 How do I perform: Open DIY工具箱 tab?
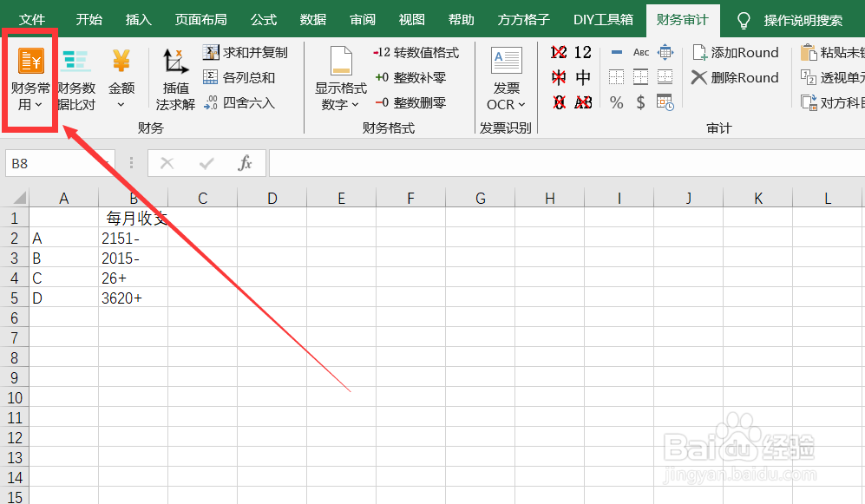pos(603,20)
